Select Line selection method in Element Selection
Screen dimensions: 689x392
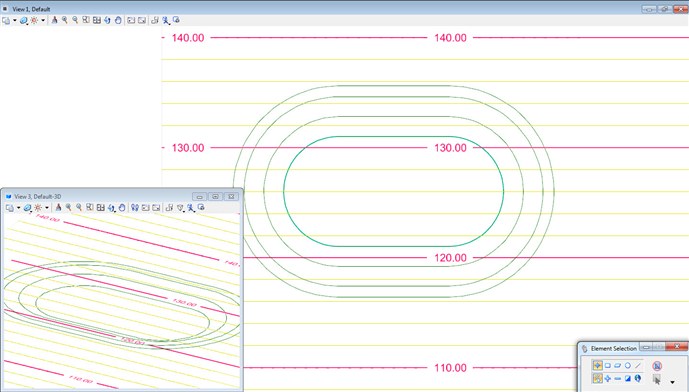click(638, 365)
